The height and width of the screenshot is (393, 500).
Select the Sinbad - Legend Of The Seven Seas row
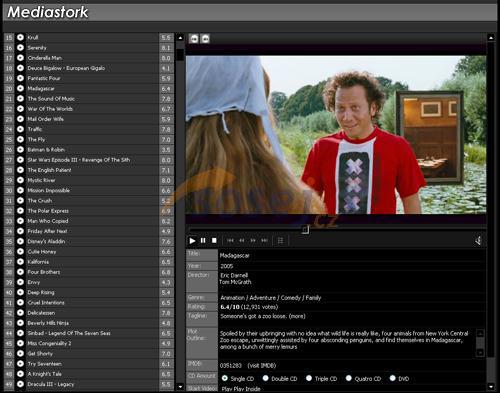click(93, 333)
